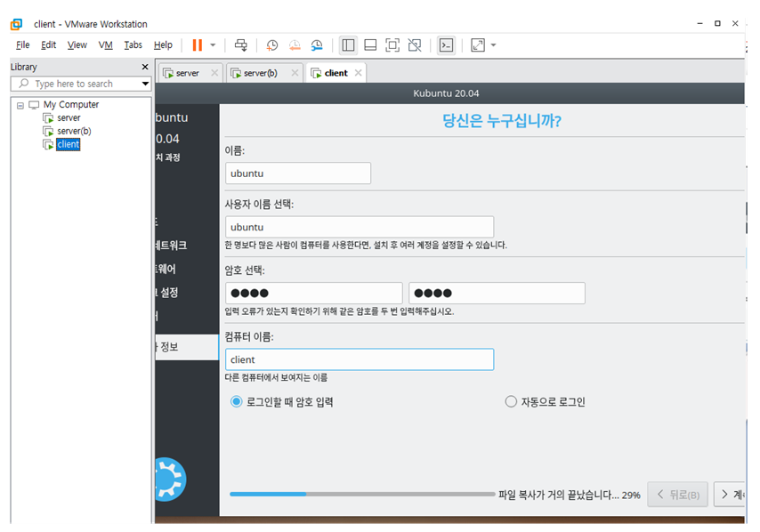Open the Tabs menu

click(x=133, y=45)
